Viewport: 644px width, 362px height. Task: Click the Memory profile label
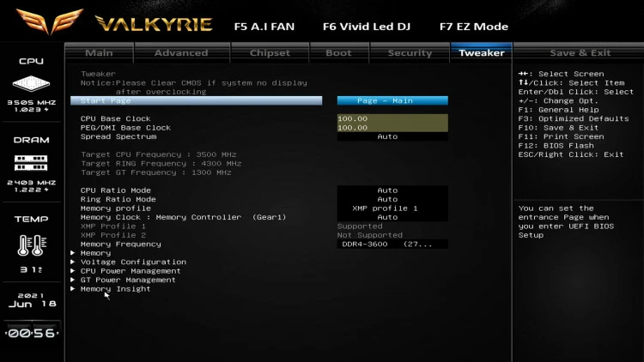tap(115, 208)
